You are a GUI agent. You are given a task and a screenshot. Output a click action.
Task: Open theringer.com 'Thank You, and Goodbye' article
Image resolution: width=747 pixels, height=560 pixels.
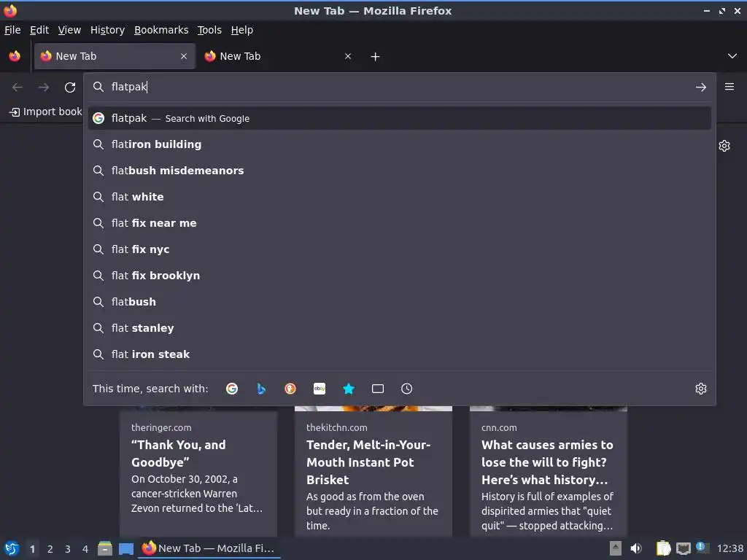tap(198, 472)
